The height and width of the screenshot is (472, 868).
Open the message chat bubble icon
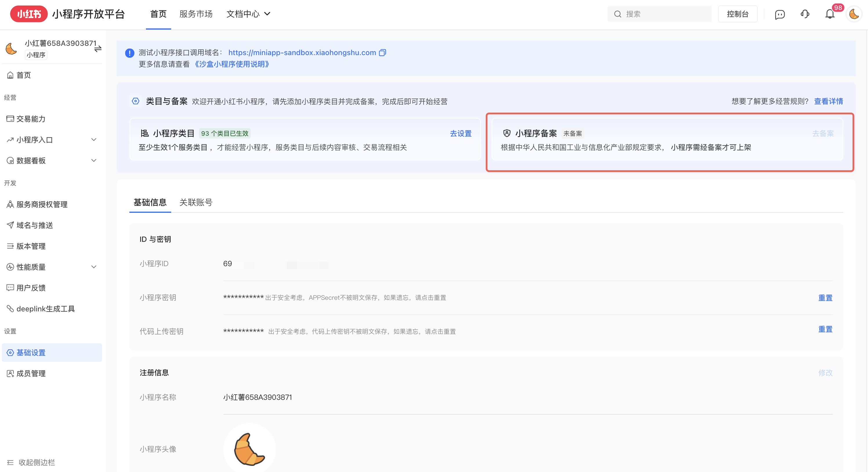[x=780, y=14]
